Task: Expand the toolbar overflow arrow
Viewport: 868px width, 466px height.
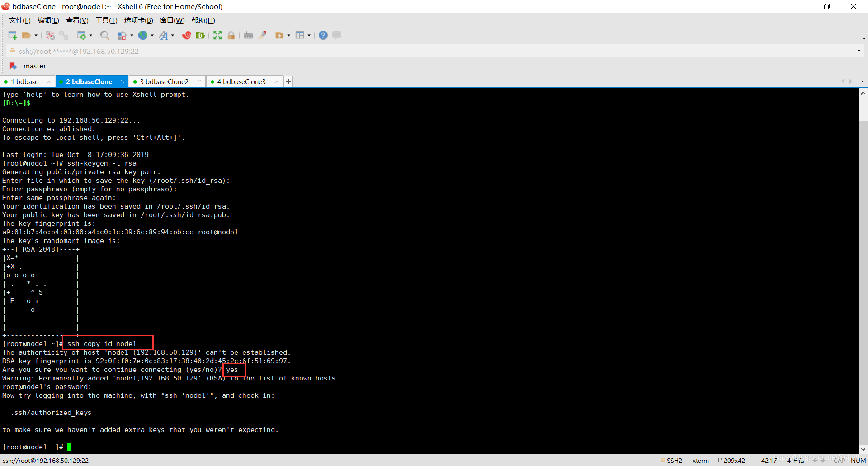Action: [864, 38]
